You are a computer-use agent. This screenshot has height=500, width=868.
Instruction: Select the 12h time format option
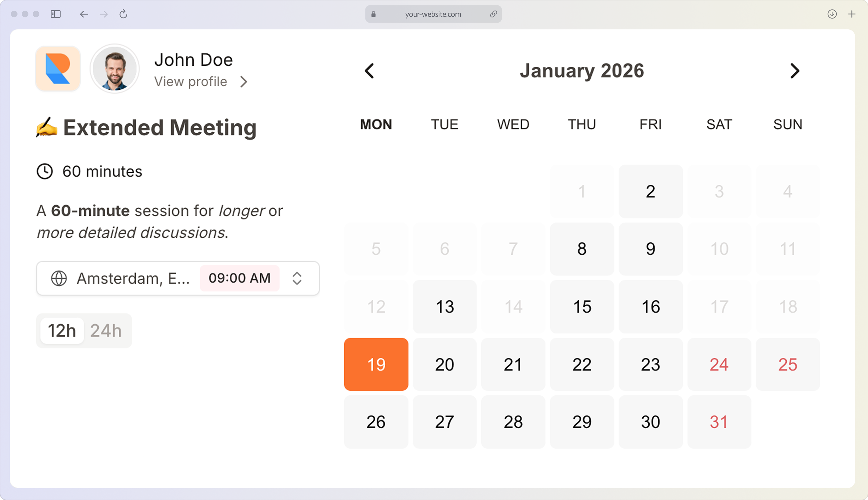pyautogui.click(x=62, y=331)
